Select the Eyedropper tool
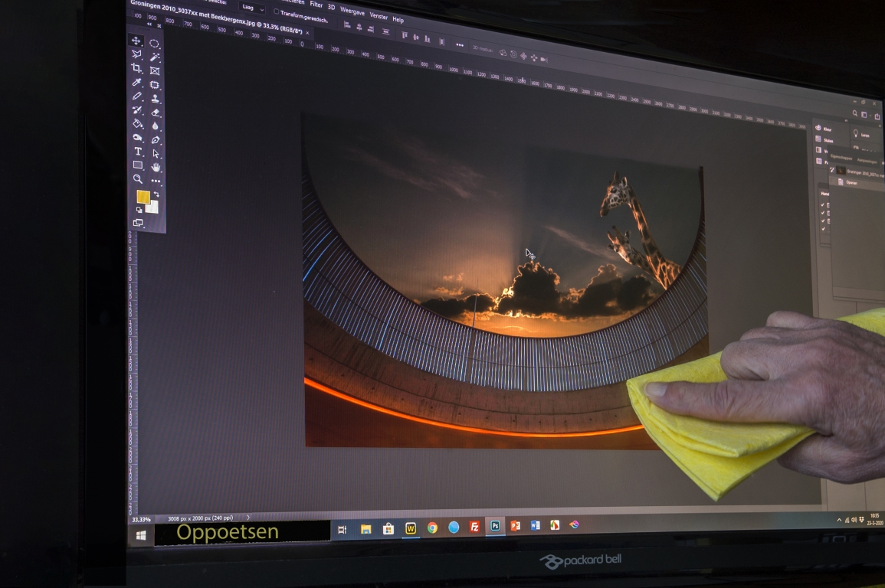The width and height of the screenshot is (885, 588). click(136, 83)
